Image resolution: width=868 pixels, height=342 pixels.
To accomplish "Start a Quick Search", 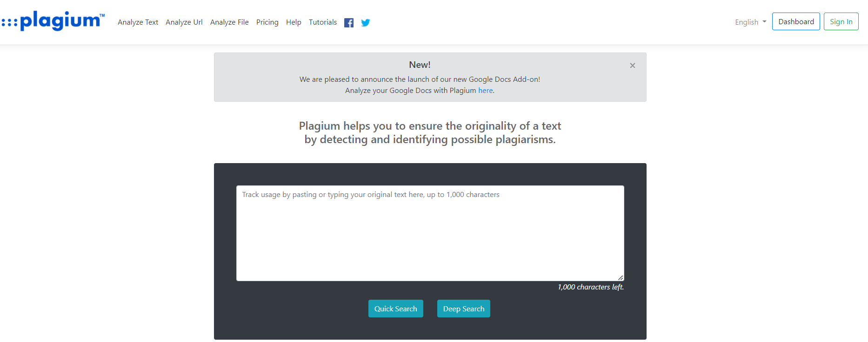I will pyautogui.click(x=395, y=308).
